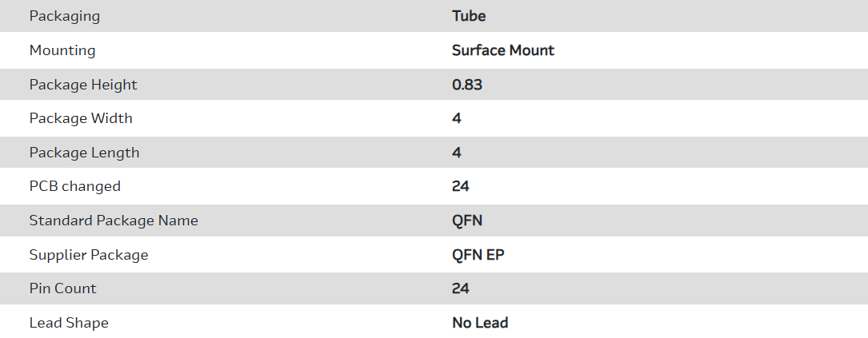868x338 pixels.
Task: Select the PCB changed value 24
Action: click(461, 186)
